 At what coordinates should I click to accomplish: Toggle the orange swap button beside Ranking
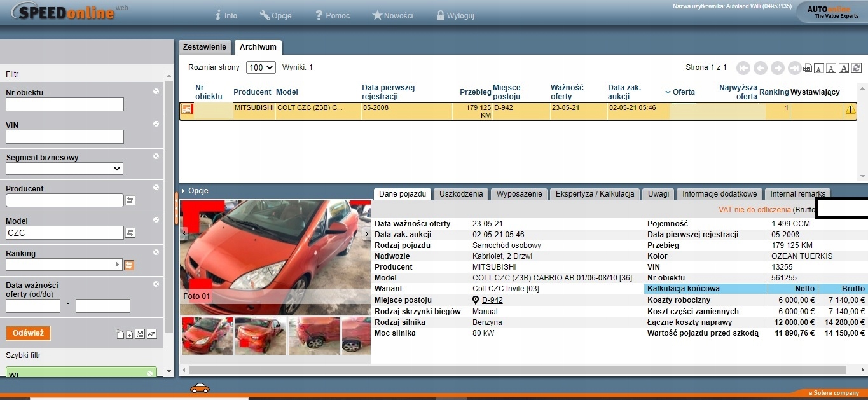pyautogui.click(x=129, y=265)
